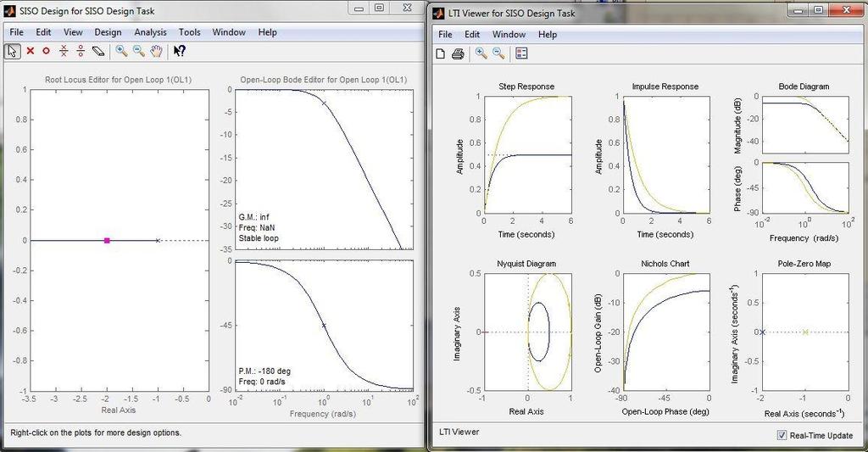Screen dimensions: 868x452
Task: Toggle legend icon in LTI Viewer toolbar
Action: click(521, 53)
